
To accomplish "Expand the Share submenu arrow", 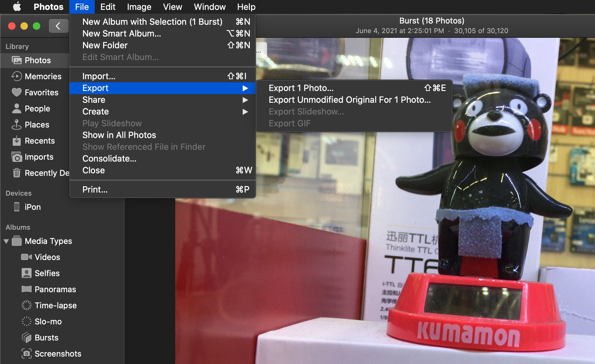I will click(245, 100).
